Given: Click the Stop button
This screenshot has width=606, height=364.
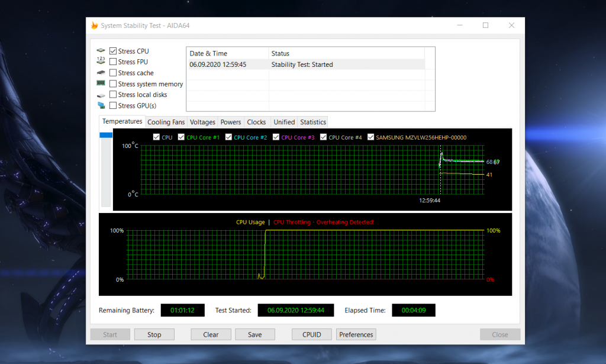Looking at the screenshot, I should 154,334.
